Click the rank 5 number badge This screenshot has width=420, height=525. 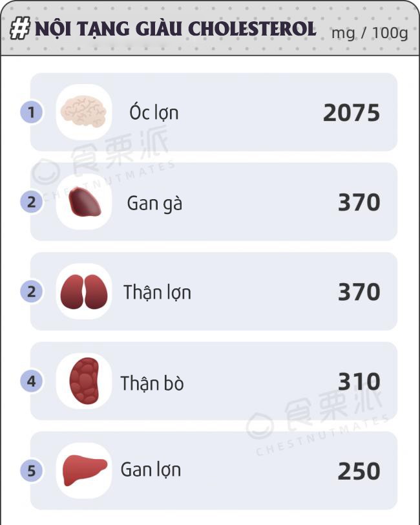[x=31, y=470]
